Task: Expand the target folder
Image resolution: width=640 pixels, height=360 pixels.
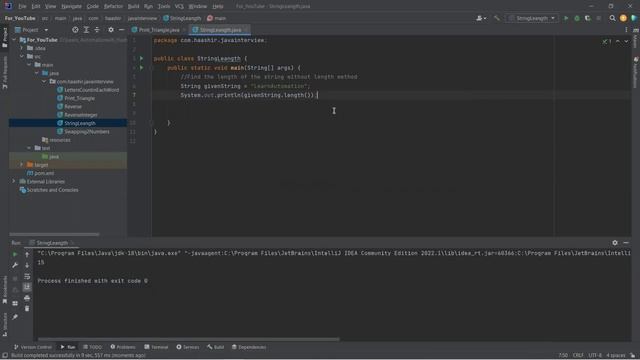Action: (22, 164)
